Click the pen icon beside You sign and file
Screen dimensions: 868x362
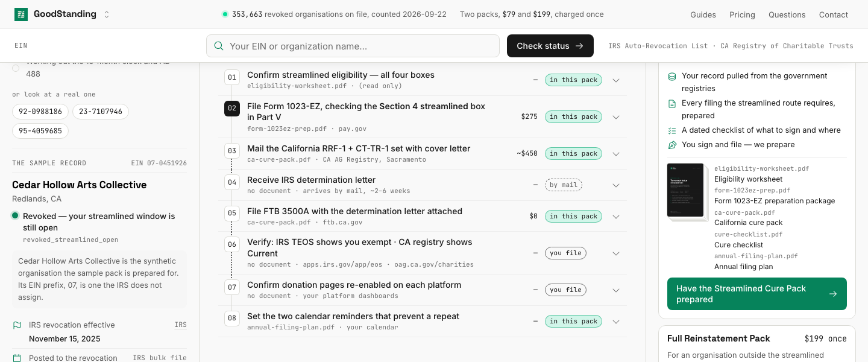click(x=672, y=145)
